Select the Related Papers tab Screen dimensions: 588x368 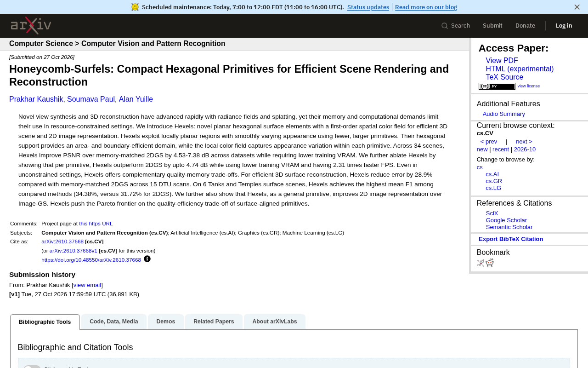[x=214, y=322]
